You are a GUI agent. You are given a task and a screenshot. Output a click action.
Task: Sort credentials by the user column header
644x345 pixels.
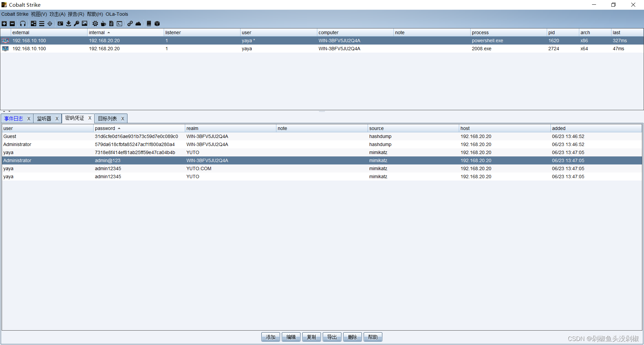[x=47, y=128]
